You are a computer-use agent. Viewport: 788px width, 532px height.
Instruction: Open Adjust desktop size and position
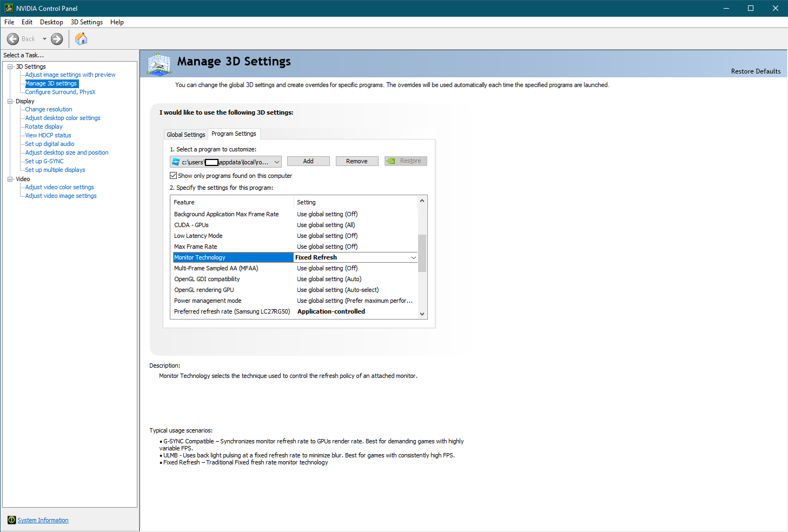pos(67,152)
